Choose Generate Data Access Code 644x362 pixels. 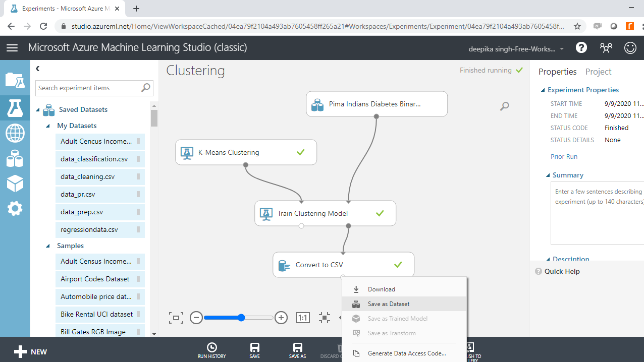tap(404, 353)
